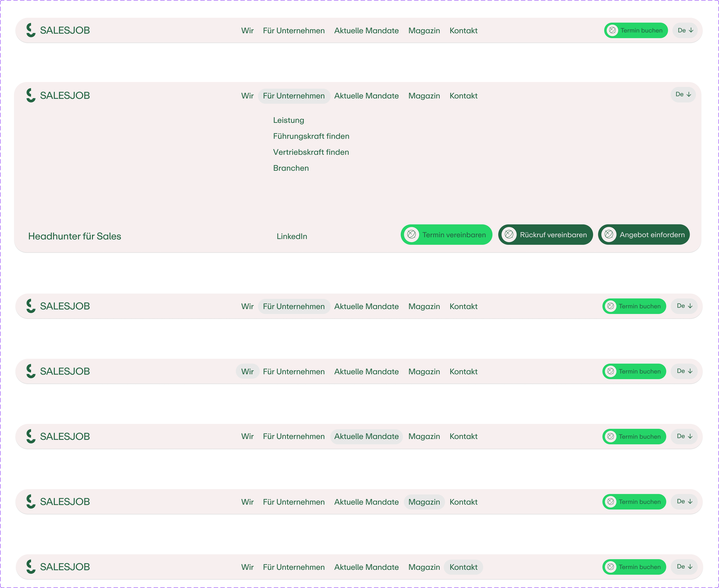This screenshot has height=588, width=719.
Task: Click the Angebot einfordern button
Action: point(644,234)
